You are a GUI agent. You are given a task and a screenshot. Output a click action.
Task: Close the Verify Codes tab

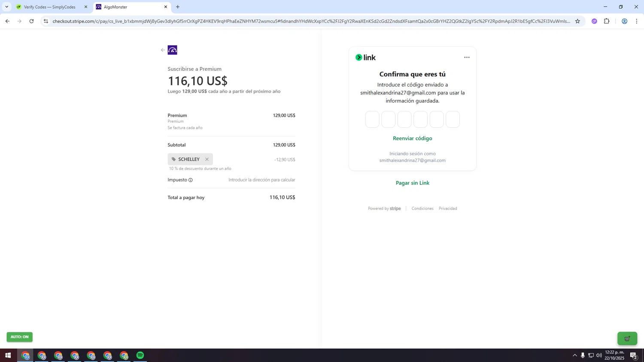(x=86, y=7)
